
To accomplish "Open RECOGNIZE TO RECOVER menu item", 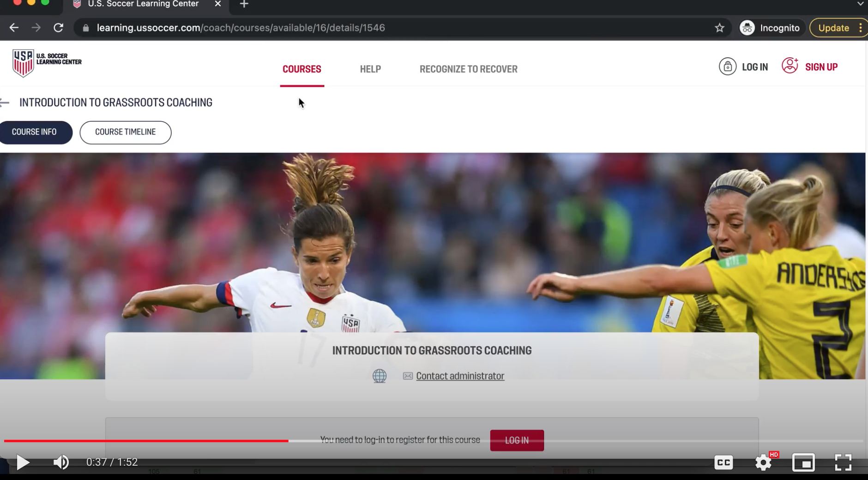I will click(x=468, y=69).
